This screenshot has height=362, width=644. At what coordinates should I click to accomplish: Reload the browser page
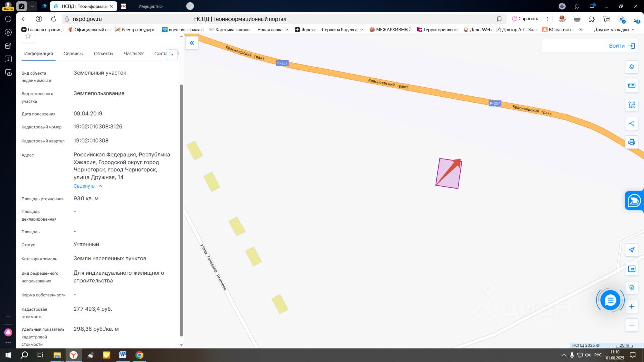pyautogui.click(x=53, y=19)
